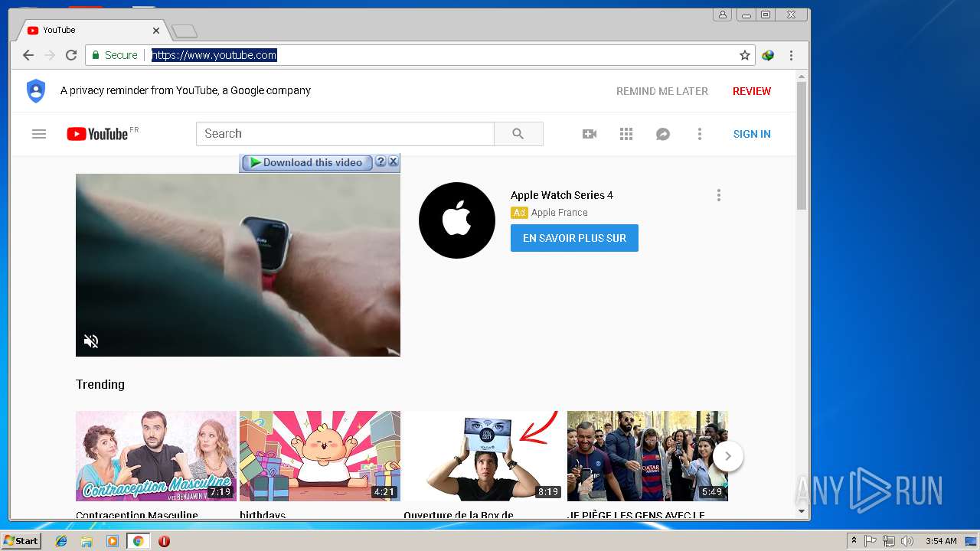Go back using browser back arrow
The image size is (980, 551).
pyautogui.click(x=28, y=55)
